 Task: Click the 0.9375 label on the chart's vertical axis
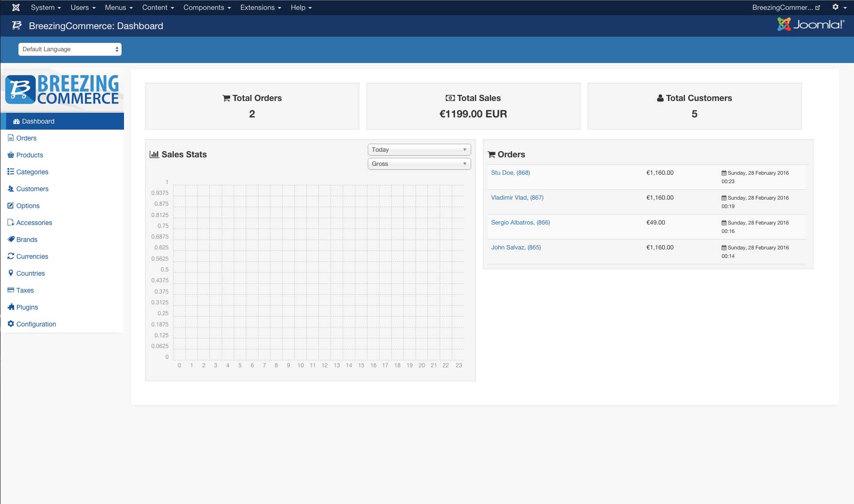pos(160,193)
